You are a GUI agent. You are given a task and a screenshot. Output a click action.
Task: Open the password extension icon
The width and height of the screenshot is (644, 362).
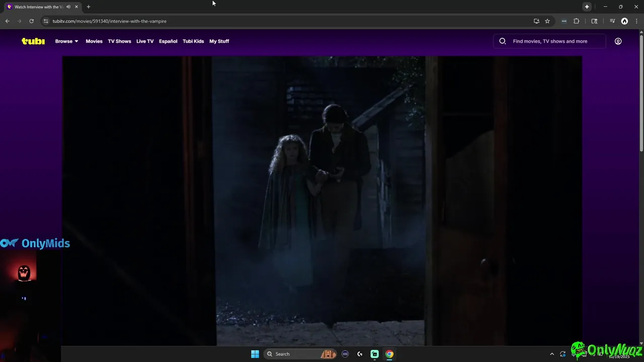coord(564,21)
